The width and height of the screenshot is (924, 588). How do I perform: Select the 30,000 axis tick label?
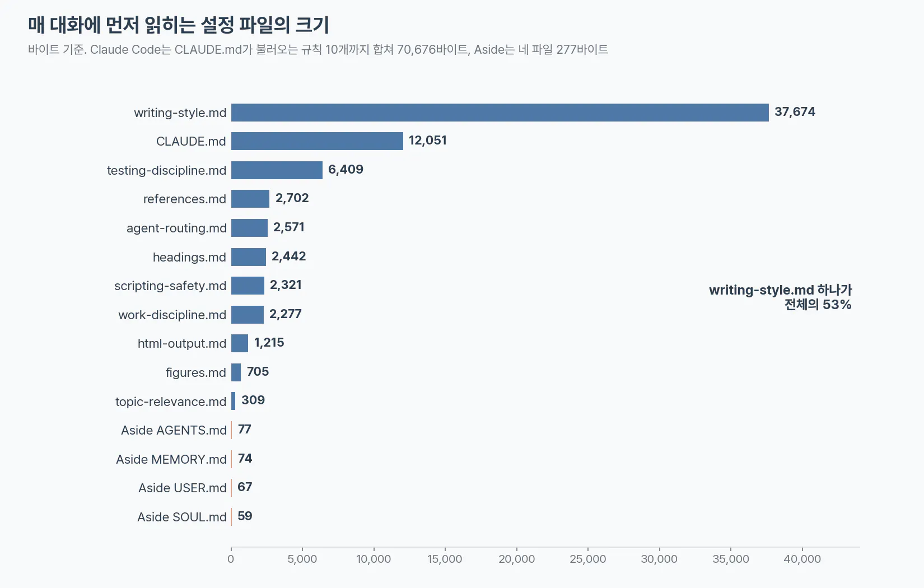click(659, 559)
